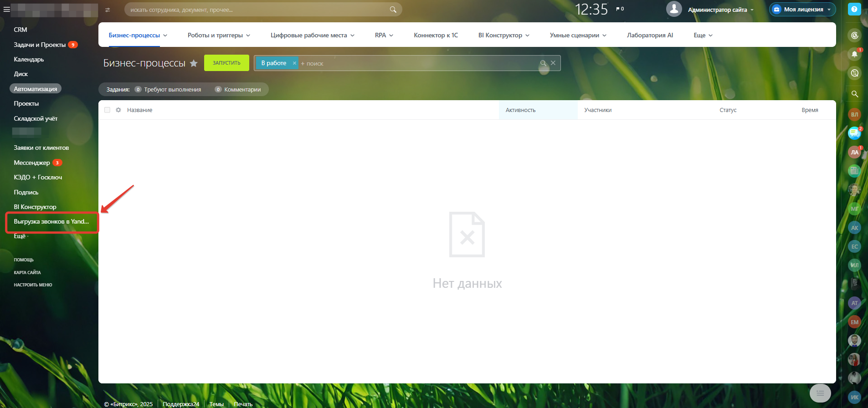
Task: Select Автоматизация in the left menu
Action: coord(36,89)
